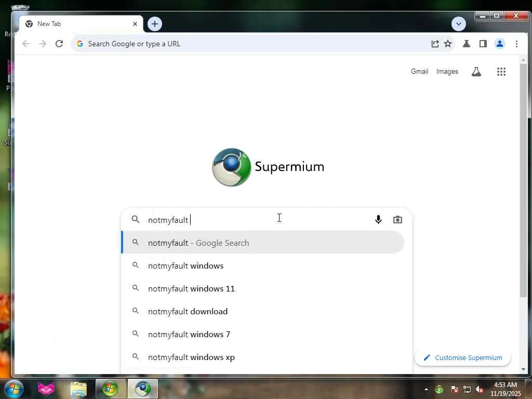Viewport: 532px width, 399px height.
Task: Select suggestion notmyfault windows xp
Action: coord(262,357)
